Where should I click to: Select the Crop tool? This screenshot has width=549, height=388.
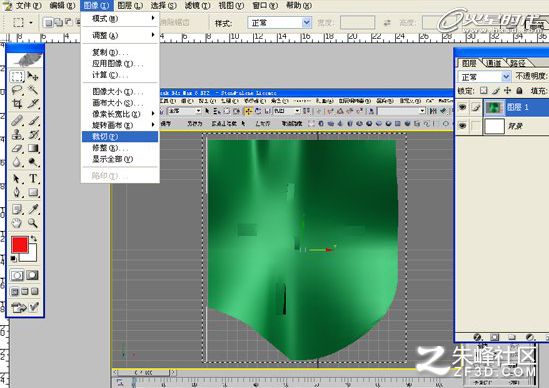(17, 104)
